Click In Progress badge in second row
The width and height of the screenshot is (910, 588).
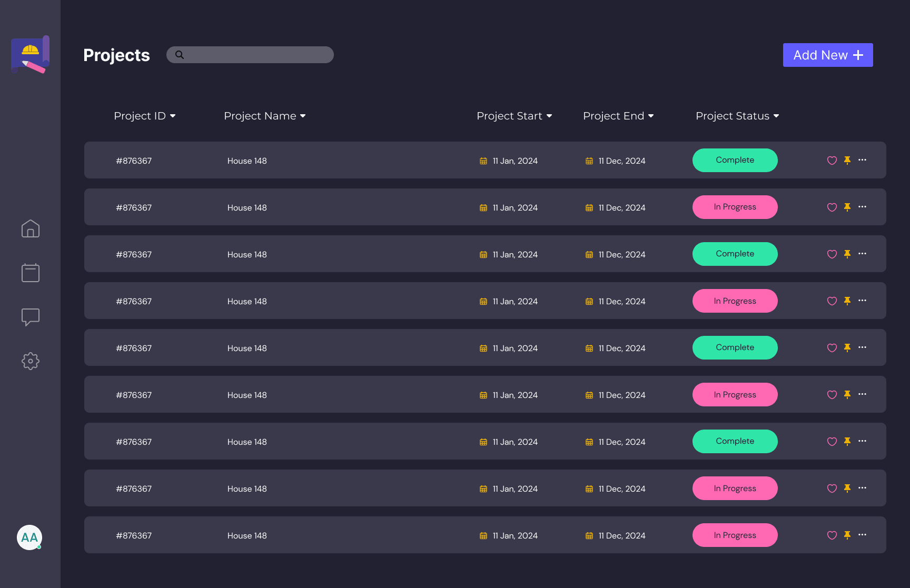click(735, 207)
